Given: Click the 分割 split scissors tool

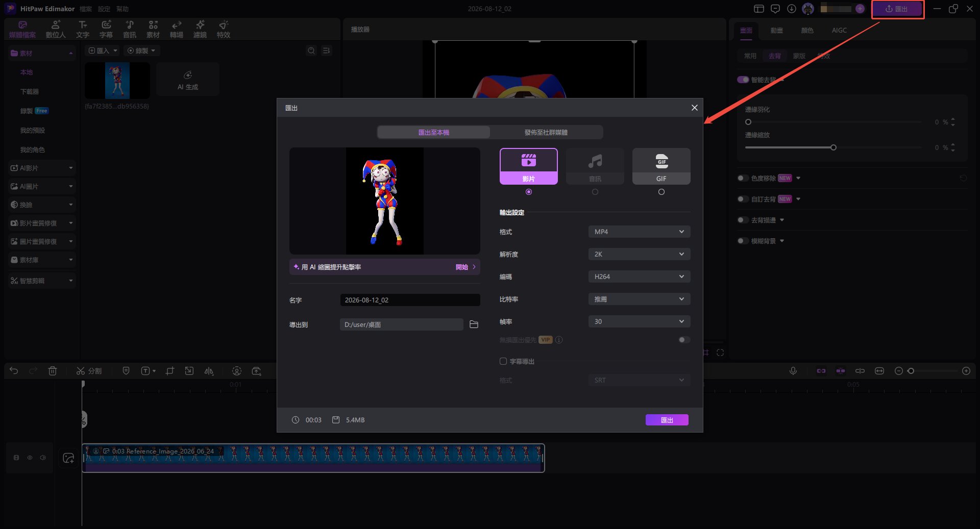Looking at the screenshot, I should click(x=89, y=371).
